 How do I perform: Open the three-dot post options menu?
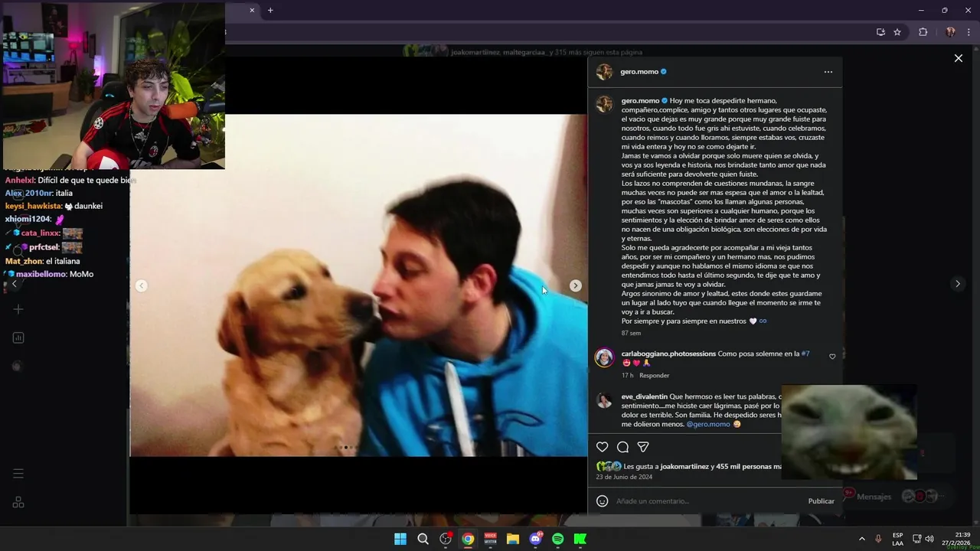tap(828, 72)
